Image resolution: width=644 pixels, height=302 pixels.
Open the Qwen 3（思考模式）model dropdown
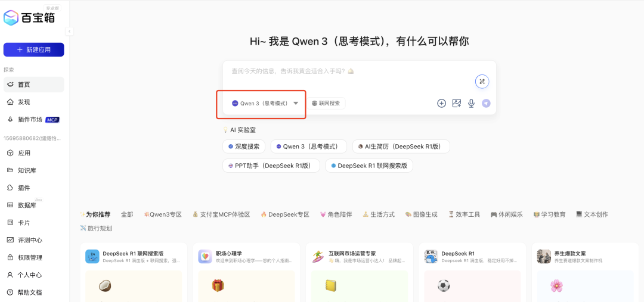pyautogui.click(x=265, y=104)
